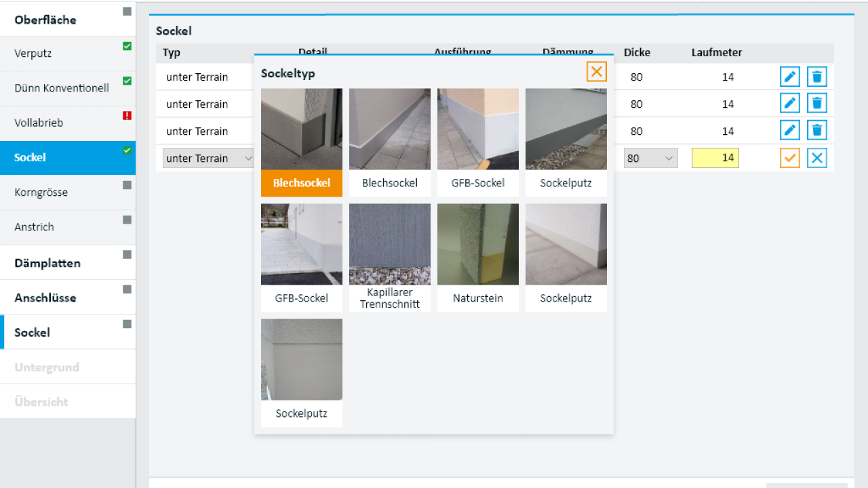Viewport: 868px width, 488px height.
Task: Expand the Dicke dropdown showing 80
Action: click(x=650, y=159)
